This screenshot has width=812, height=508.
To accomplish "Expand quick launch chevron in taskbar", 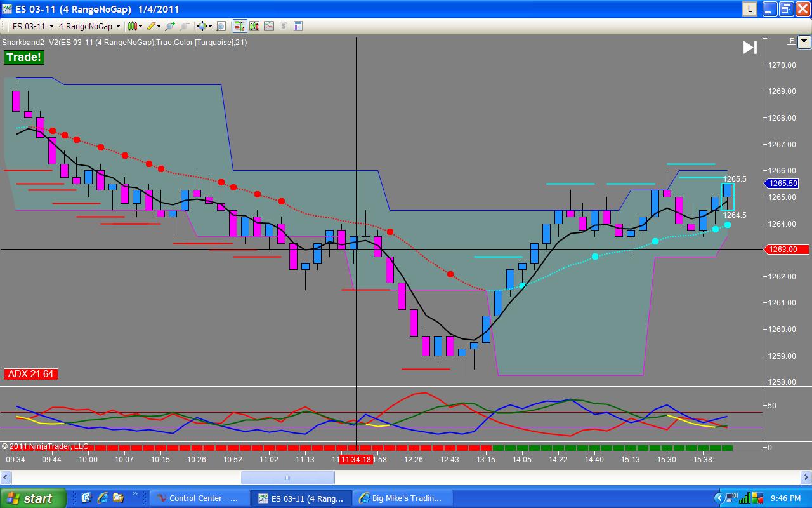I will click(134, 493).
